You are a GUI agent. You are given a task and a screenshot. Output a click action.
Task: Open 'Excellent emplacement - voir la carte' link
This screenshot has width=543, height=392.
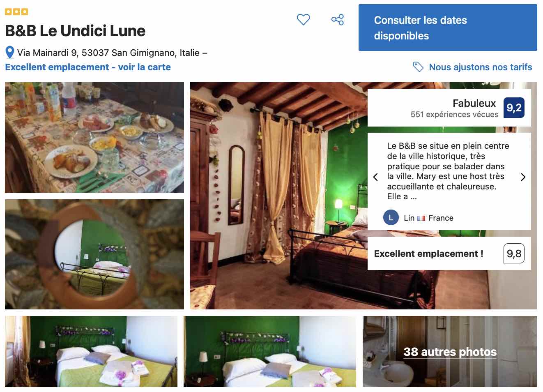88,67
